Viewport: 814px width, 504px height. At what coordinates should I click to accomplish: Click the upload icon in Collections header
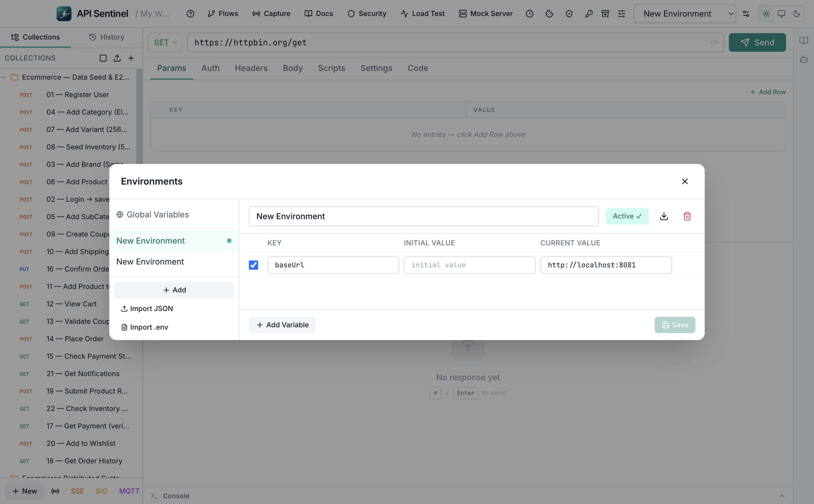(x=117, y=58)
